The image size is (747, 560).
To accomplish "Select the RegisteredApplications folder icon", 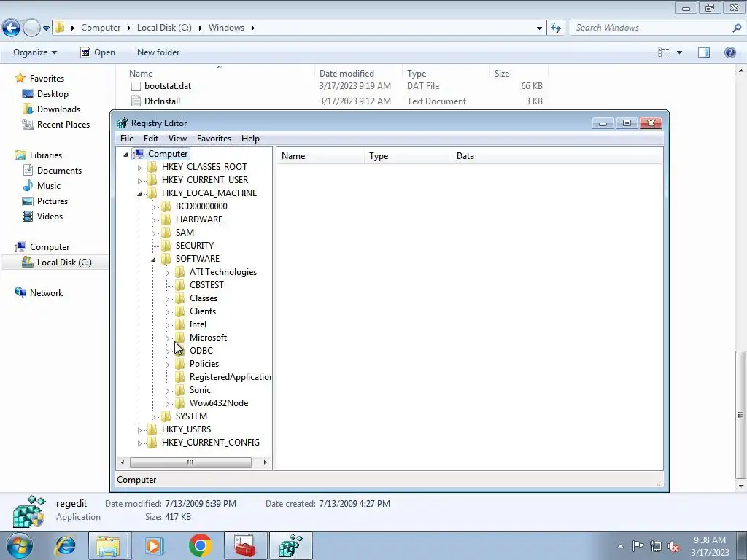I will pyautogui.click(x=179, y=377).
